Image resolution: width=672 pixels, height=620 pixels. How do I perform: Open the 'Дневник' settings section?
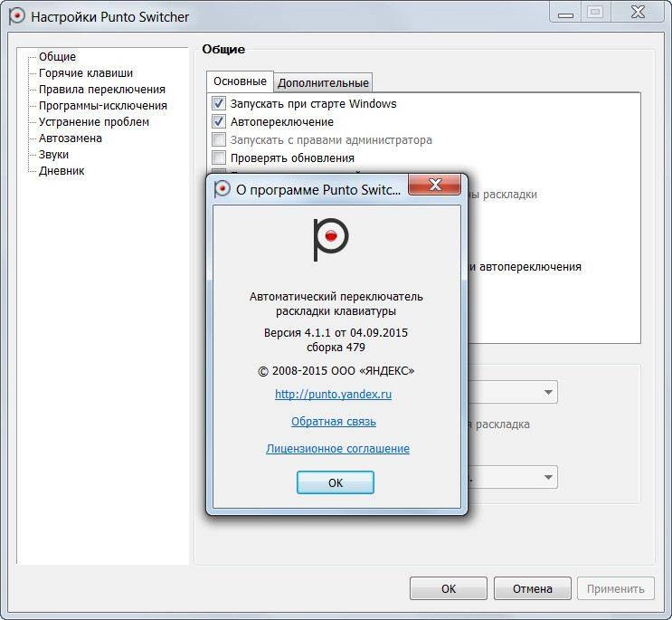[x=62, y=171]
